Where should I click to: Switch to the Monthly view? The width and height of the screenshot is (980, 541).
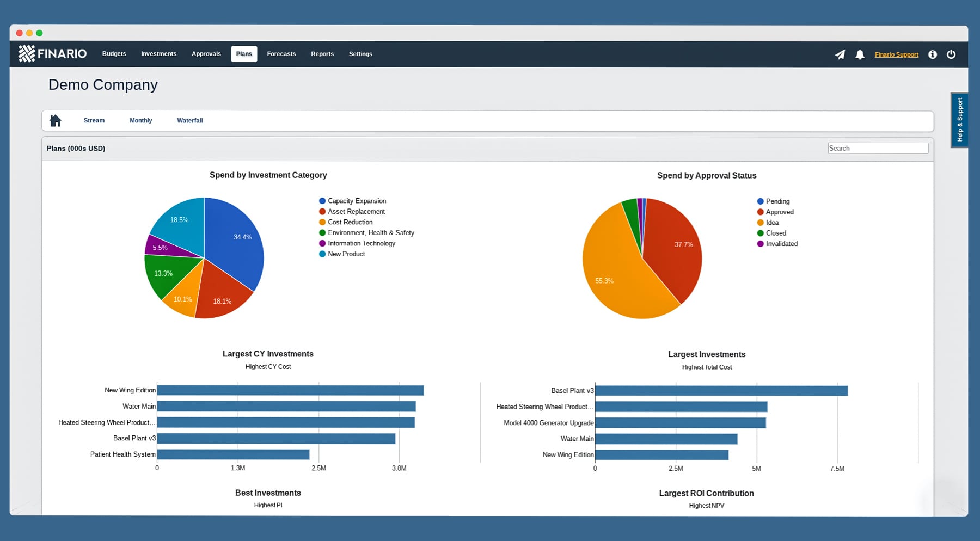pyautogui.click(x=140, y=121)
